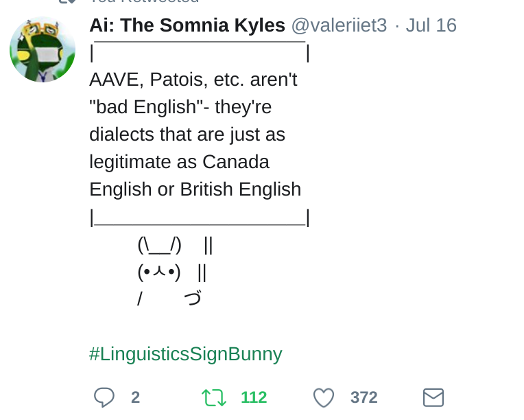Open the tweet's "Jul 16" timestamp
Viewport: 524px width, 420px height.
click(431, 25)
